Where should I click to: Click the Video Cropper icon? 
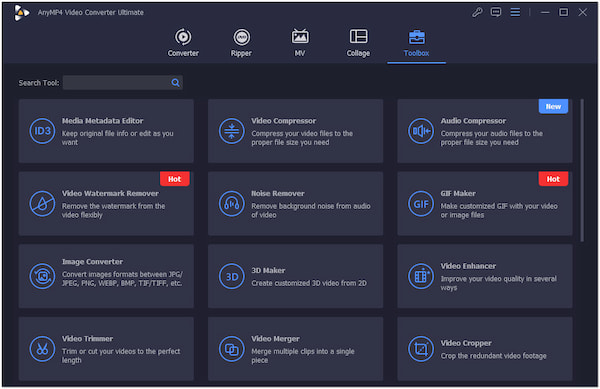point(421,348)
